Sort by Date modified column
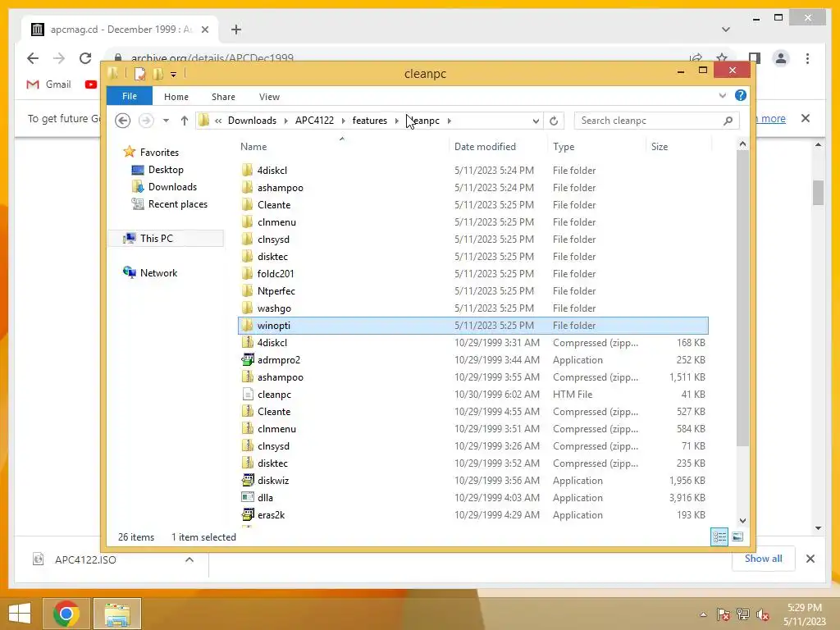Viewport: 840px width, 630px height. tap(485, 147)
